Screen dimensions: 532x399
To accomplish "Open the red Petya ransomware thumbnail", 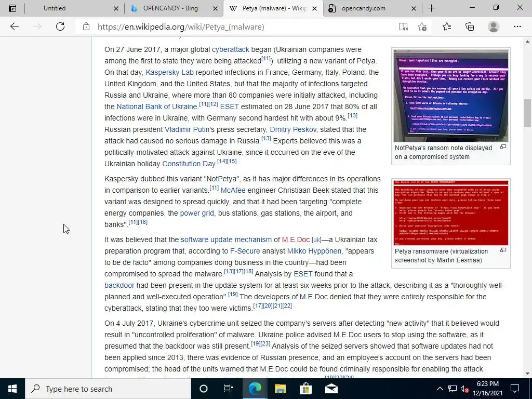I will (x=450, y=212).
